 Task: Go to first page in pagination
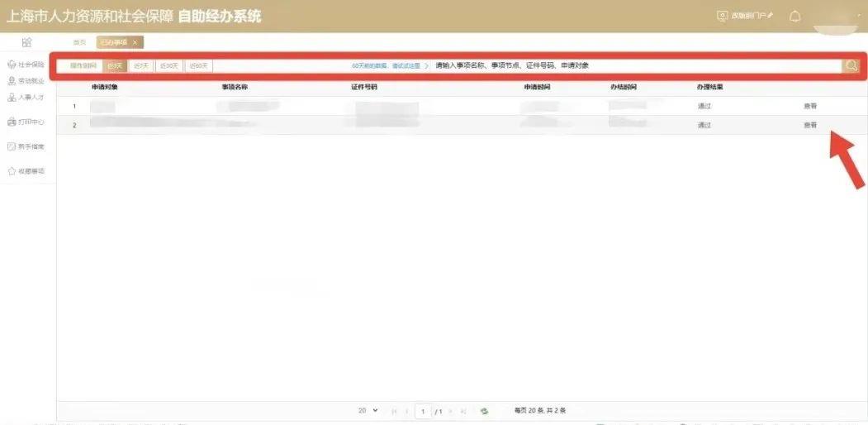(x=394, y=412)
